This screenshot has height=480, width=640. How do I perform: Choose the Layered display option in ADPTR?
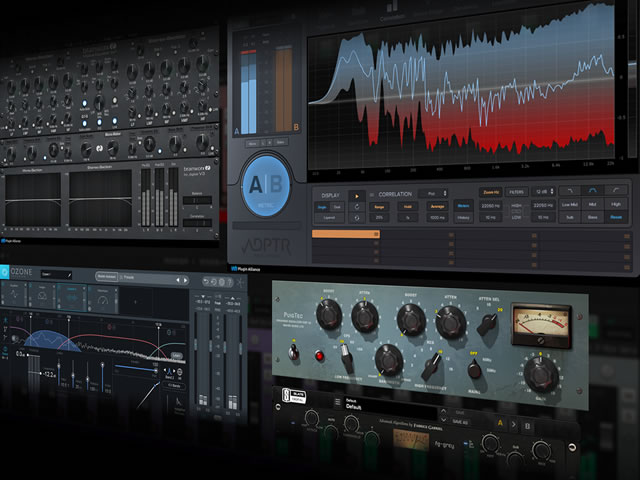(x=329, y=218)
